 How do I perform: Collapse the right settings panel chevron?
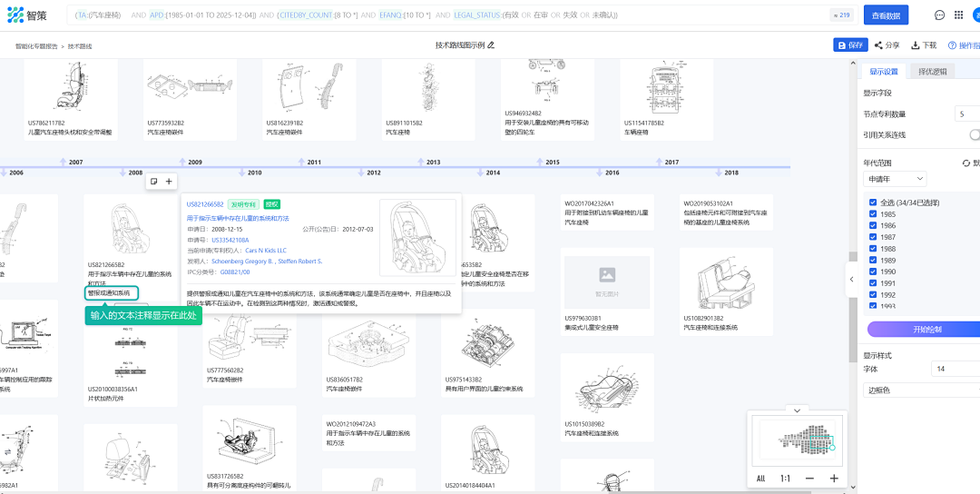pyautogui.click(x=851, y=280)
